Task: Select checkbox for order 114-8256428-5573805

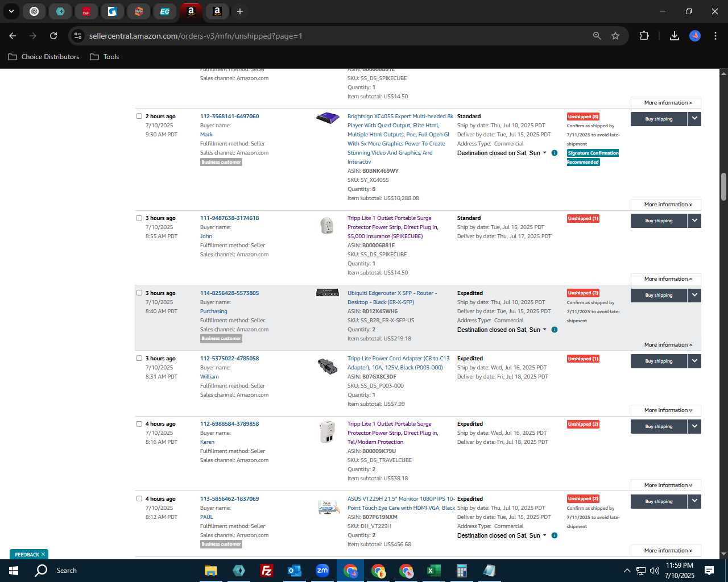Action: [139, 293]
